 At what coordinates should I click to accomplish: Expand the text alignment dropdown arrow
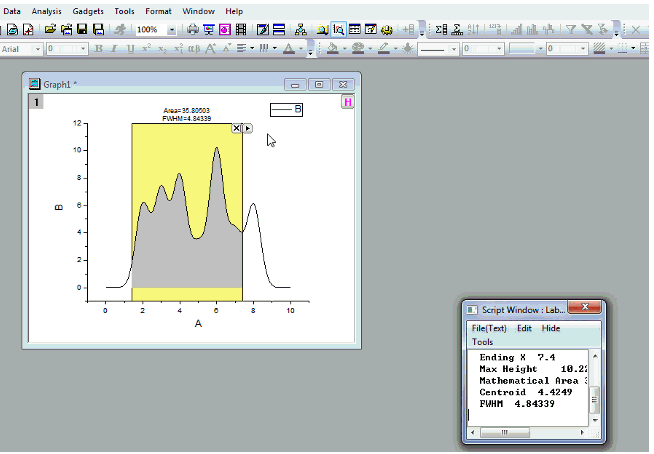coord(252,49)
